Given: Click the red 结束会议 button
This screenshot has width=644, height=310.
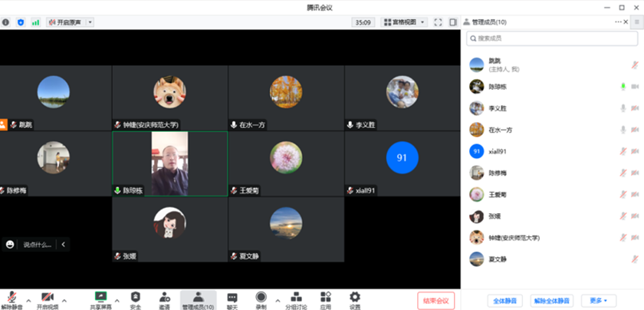Looking at the screenshot, I should (436, 300).
